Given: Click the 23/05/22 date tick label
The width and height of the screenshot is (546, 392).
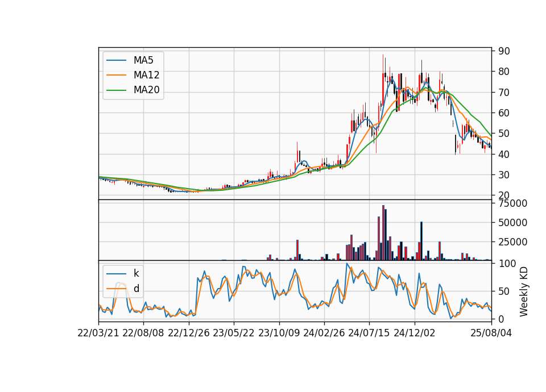Looking at the screenshot, I should [x=234, y=333].
